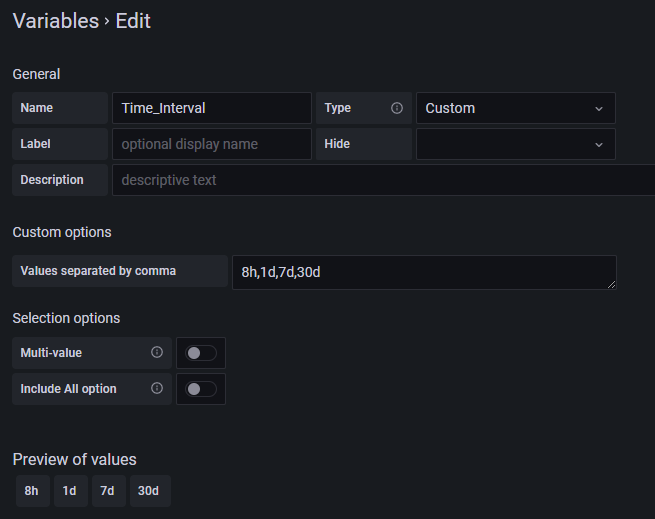Click the Name field containing Time_Interval
Viewport: 655px width, 519px height.
(x=212, y=108)
